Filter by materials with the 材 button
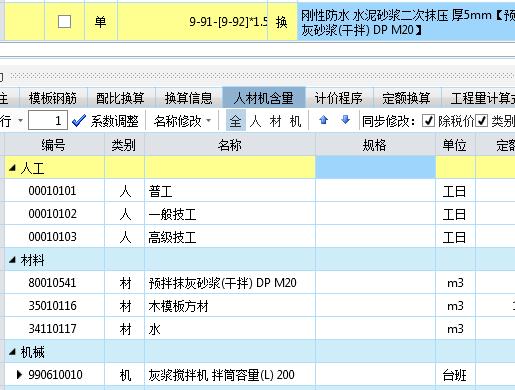 (x=276, y=121)
